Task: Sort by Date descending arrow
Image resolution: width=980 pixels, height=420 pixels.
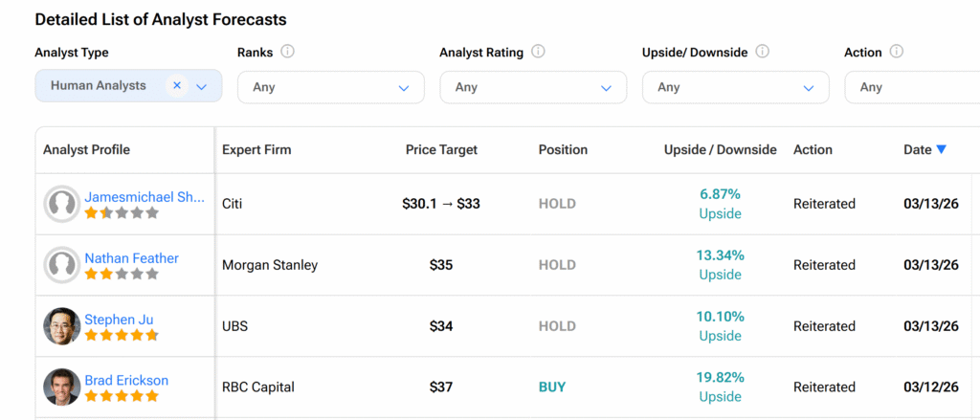Action: [x=941, y=149]
